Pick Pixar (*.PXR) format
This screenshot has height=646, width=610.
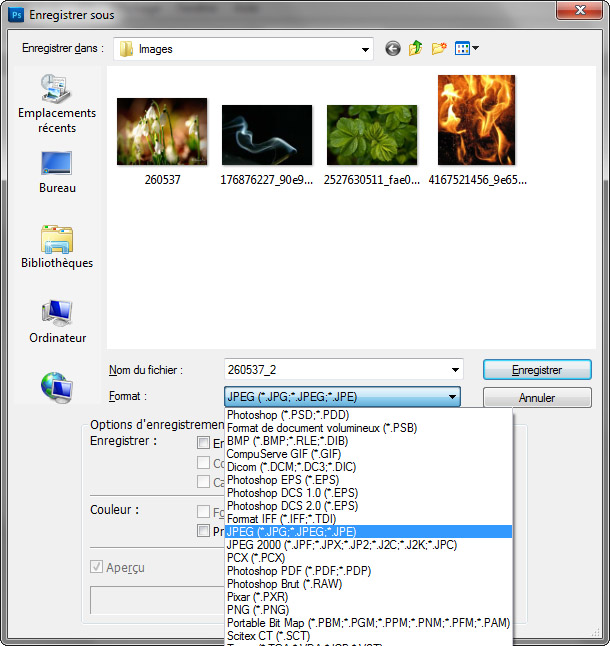(x=369, y=597)
